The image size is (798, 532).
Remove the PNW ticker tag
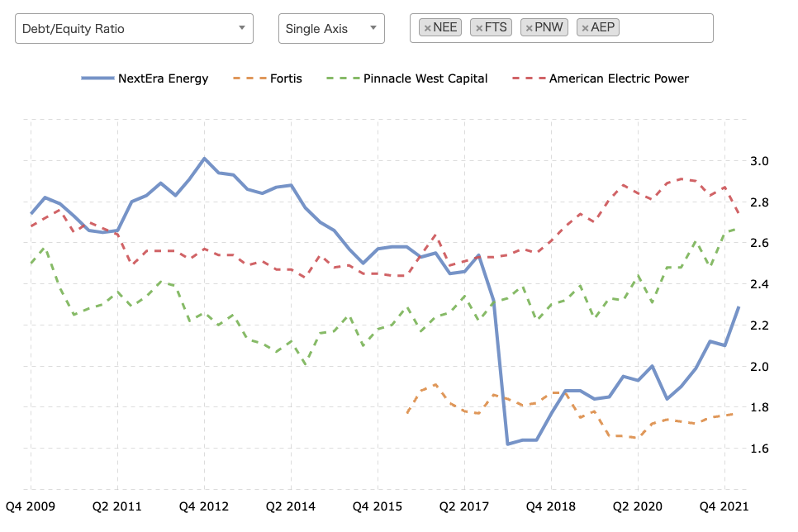[x=530, y=28]
